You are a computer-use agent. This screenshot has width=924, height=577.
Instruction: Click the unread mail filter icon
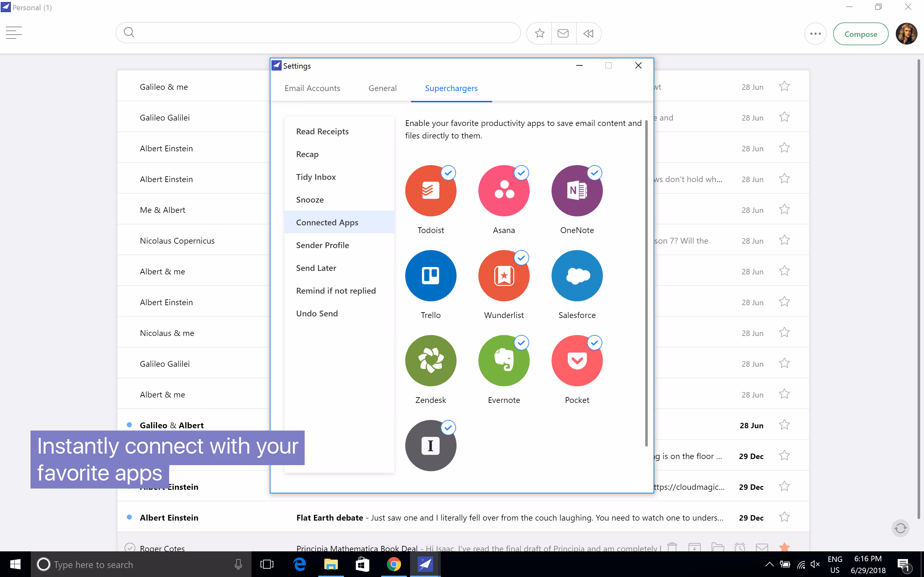click(564, 33)
